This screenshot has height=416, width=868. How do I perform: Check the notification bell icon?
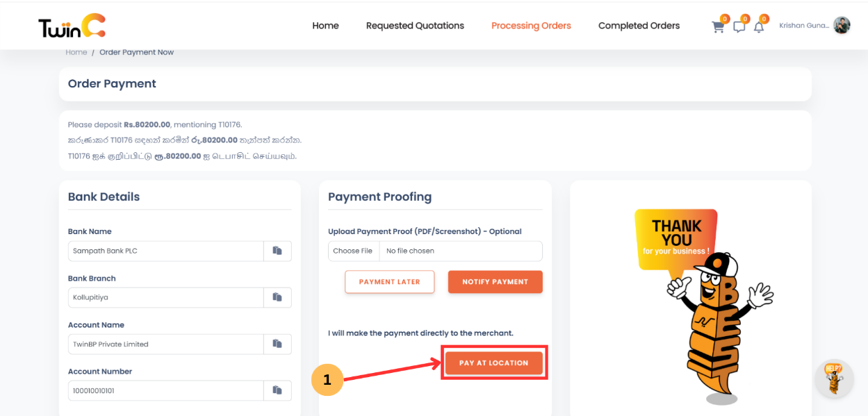[758, 25]
